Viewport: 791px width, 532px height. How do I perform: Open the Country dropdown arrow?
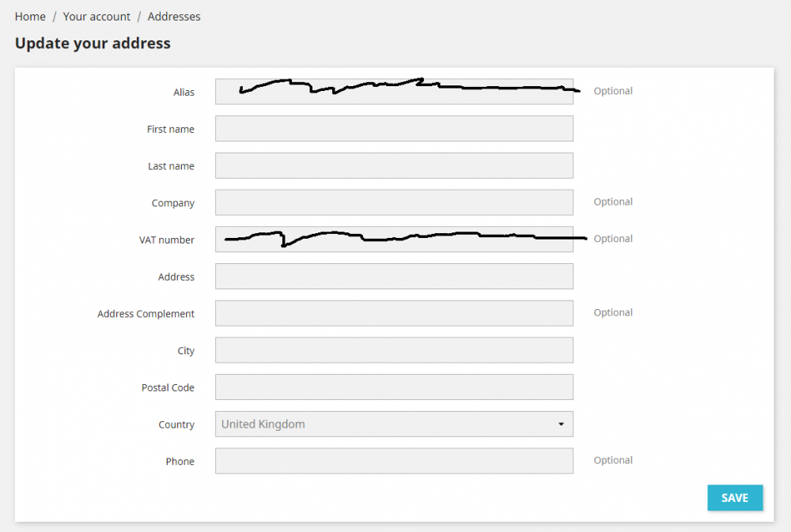[x=561, y=424]
